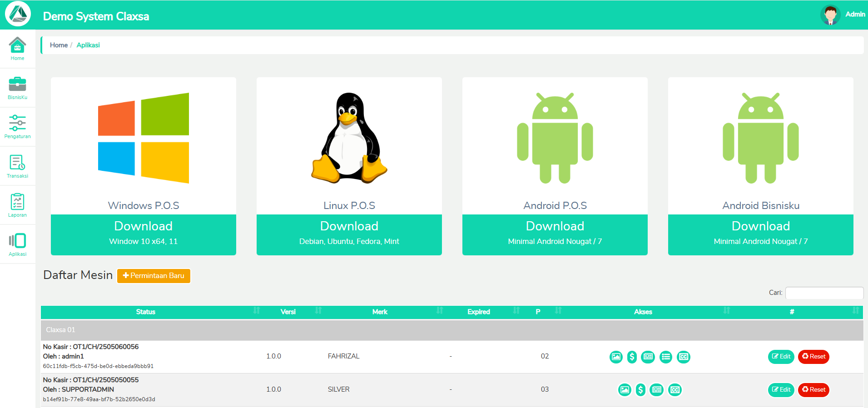Viewport: 868px width, 408px height.
Task: Sort the table by P column
Action: coord(544,312)
